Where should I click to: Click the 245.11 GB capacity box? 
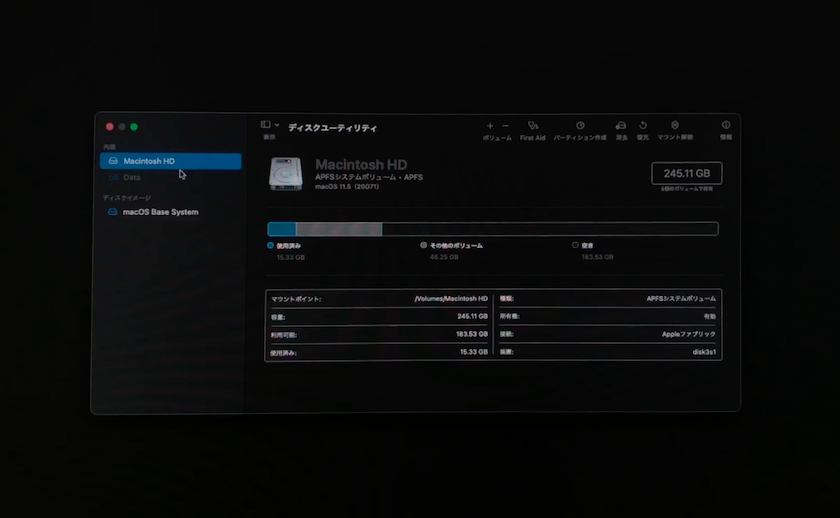pyautogui.click(x=686, y=174)
